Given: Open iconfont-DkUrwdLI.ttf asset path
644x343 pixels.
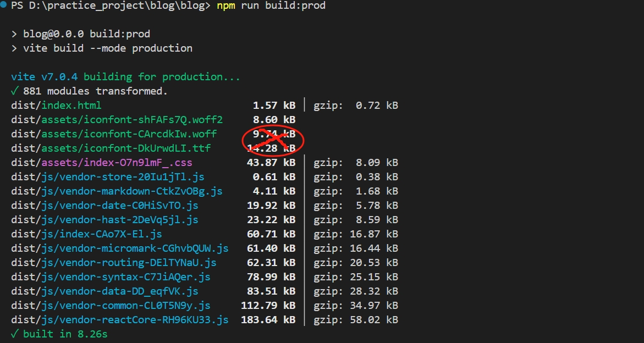Looking at the screenshot, I should point(111,148).
